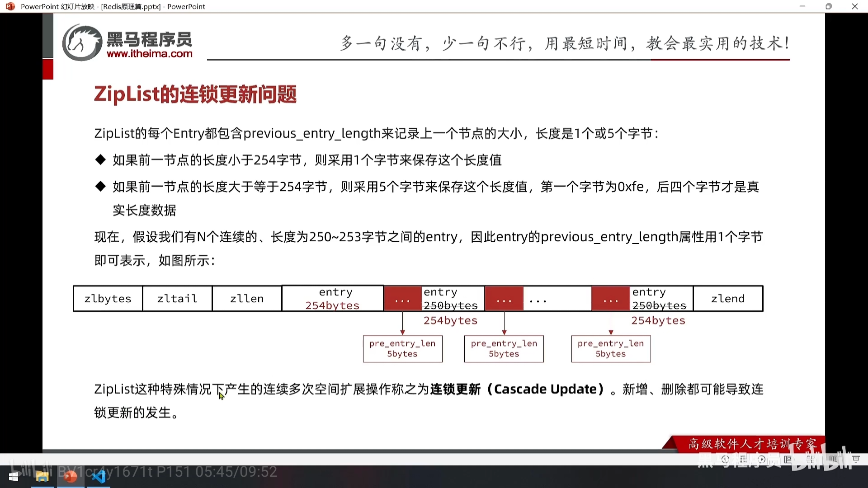The height and width of the screenshot is (488, 868).
Task: Click the itheima horse logo
Action: 82,42
